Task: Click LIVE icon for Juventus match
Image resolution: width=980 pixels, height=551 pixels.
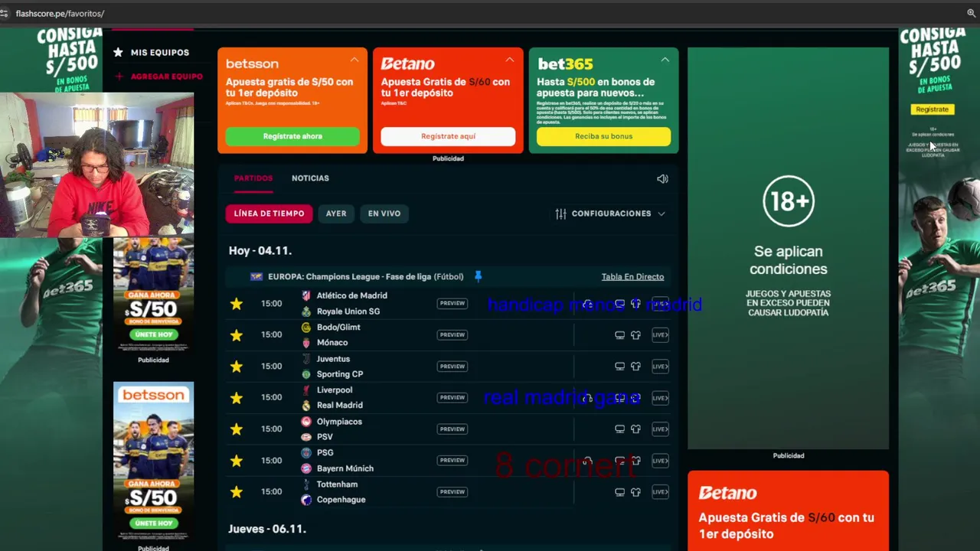Action: [660, 367]
